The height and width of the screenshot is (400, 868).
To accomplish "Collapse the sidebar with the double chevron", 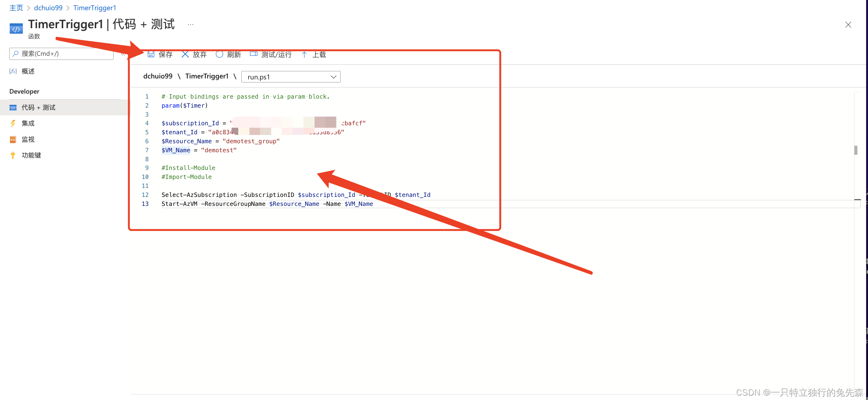I will click(123, 54).
